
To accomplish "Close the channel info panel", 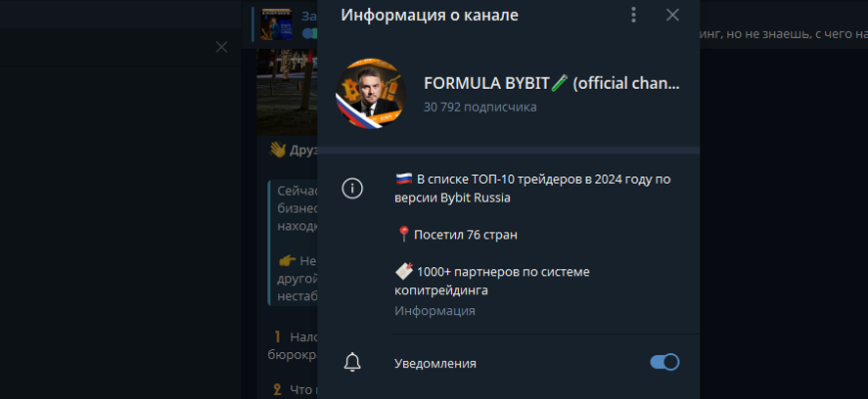I will [x=672, y=15].
